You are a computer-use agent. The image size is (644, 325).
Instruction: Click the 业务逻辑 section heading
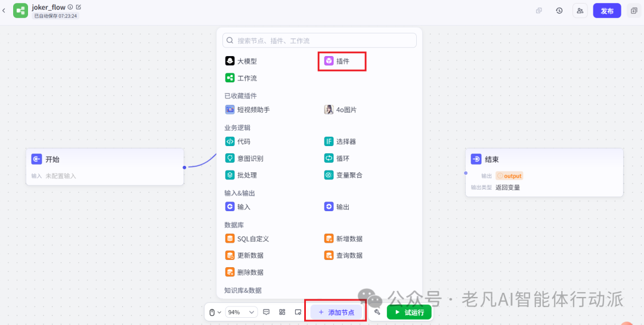pos(237,128)
